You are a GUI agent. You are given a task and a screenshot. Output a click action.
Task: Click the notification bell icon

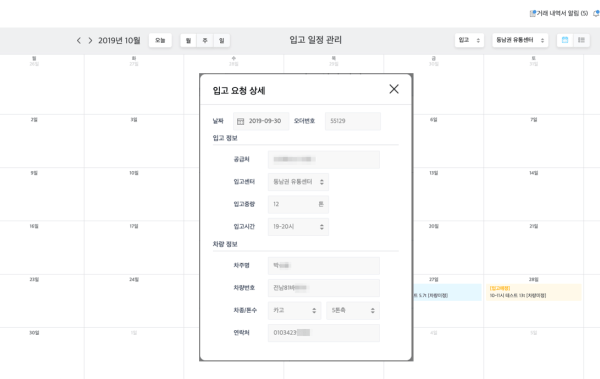[x=596, y=13]
